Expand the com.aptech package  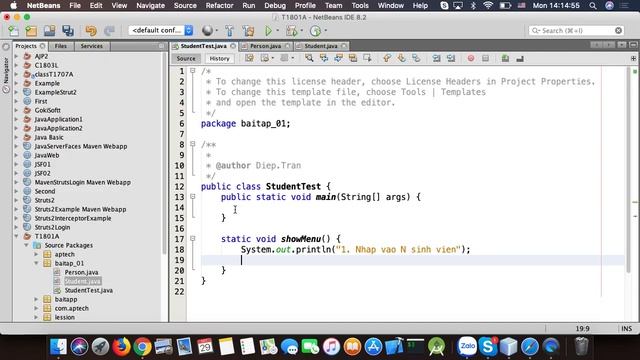point(36,308)
